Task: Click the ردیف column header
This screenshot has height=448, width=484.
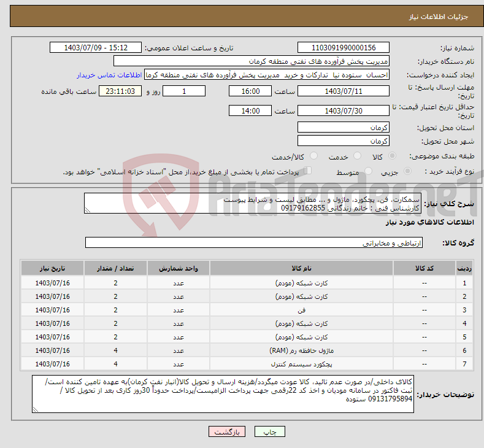Action: [x=464, y=268]
